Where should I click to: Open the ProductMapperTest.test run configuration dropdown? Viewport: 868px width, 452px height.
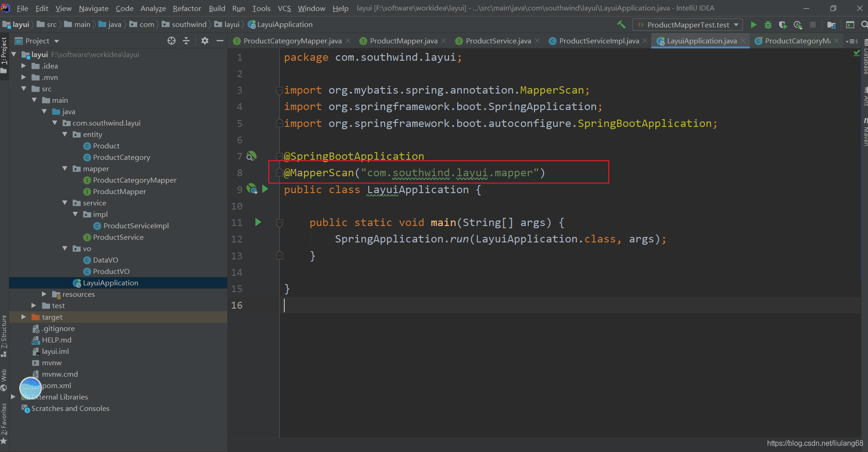tap(736, 25)
